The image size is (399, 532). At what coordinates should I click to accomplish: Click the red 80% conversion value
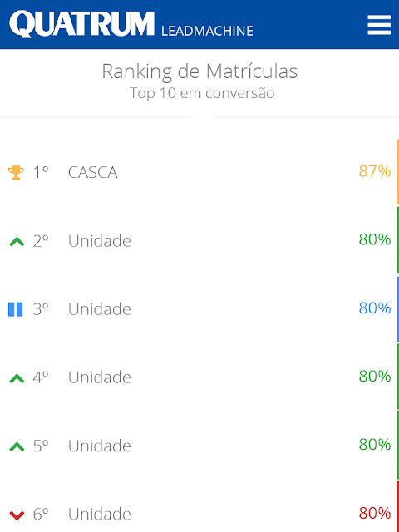coord(375,514)
